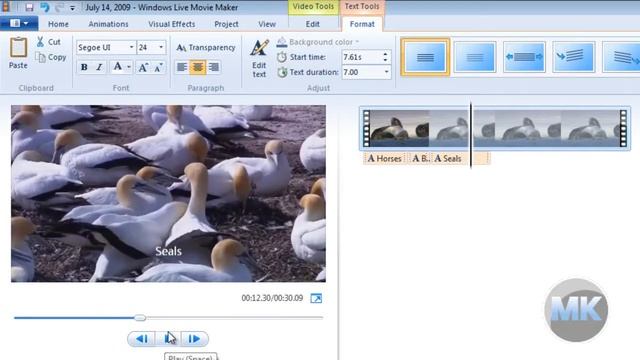Copy the selected text
The height and width of the screenshot is (360, 640).
[x=51, y=57]
